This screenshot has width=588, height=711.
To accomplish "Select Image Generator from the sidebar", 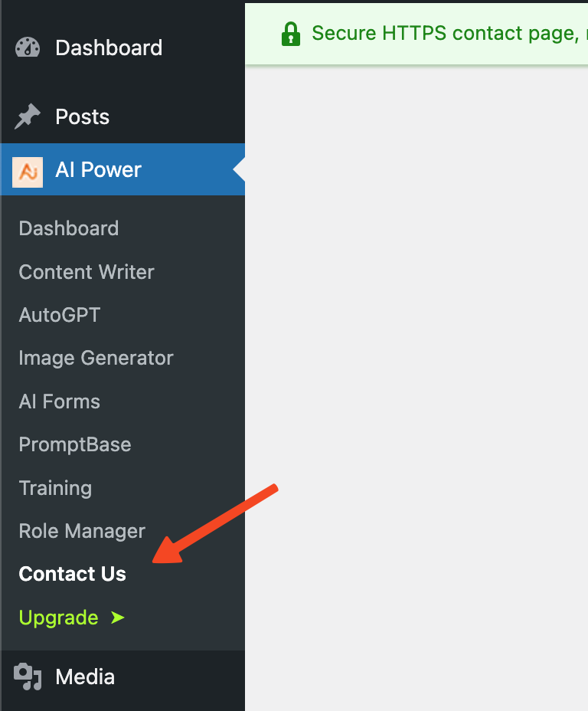I will click(x=96, y=358).
